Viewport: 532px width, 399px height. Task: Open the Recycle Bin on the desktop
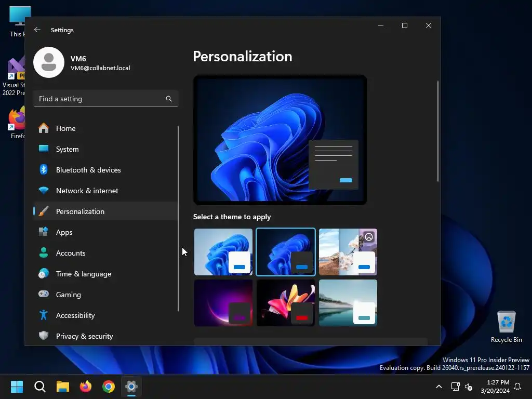[x=506, y=327]
